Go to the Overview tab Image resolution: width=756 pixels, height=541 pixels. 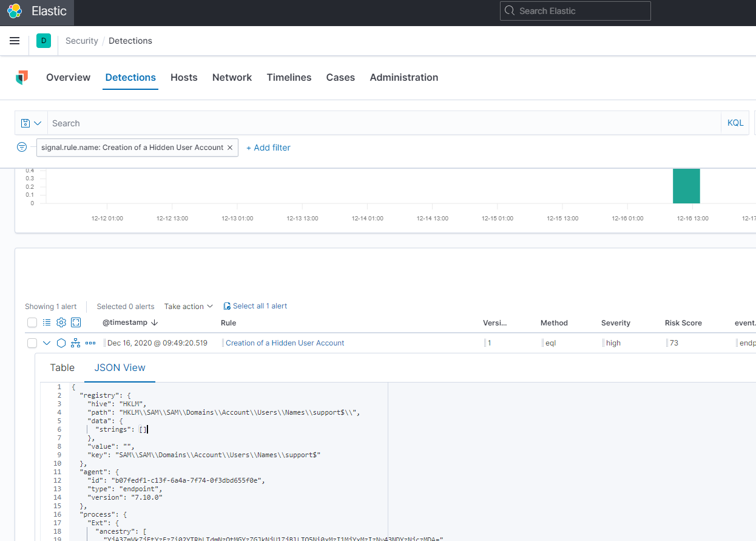click(68, 77)
